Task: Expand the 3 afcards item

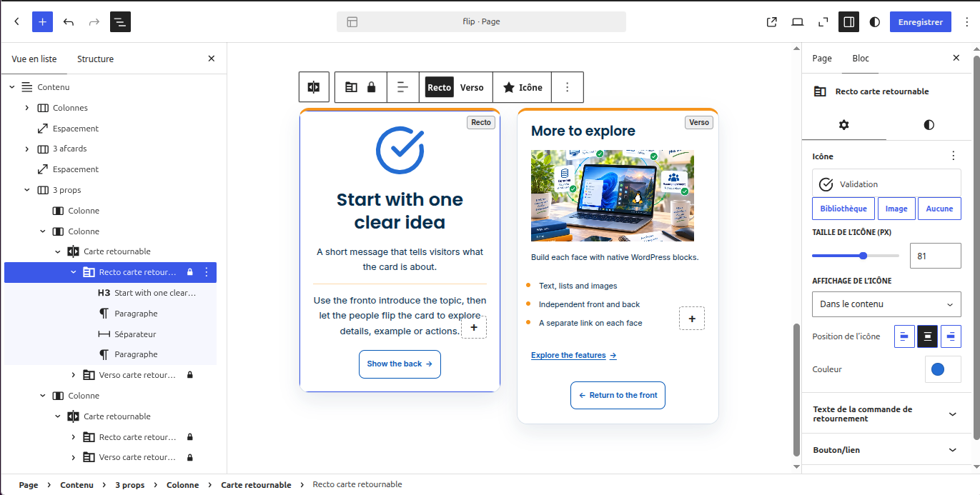Action: (x=27, y=149)
